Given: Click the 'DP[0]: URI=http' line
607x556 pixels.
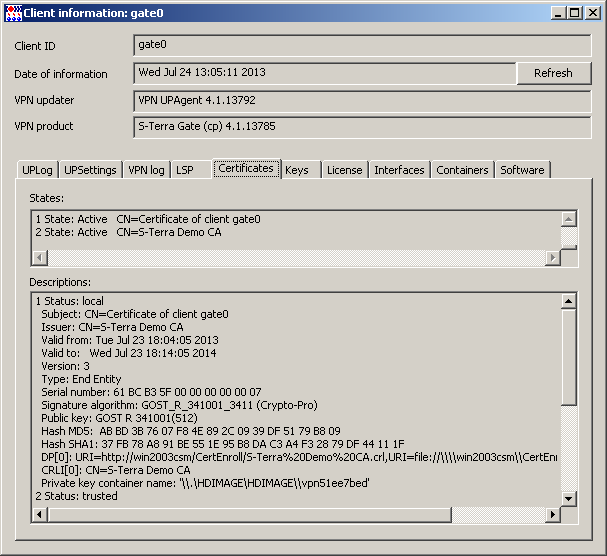Looking at the screenshot, I should click(x=299, y=457).
